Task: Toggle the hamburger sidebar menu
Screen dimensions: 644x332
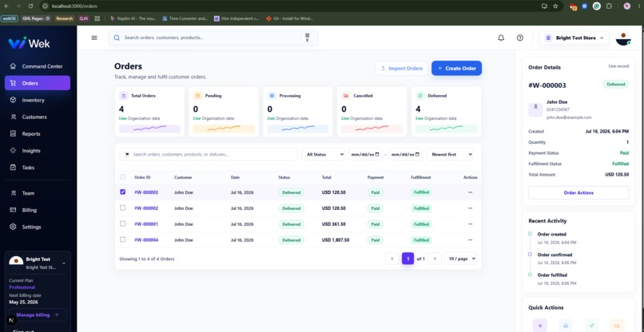Action: point(94,38)
